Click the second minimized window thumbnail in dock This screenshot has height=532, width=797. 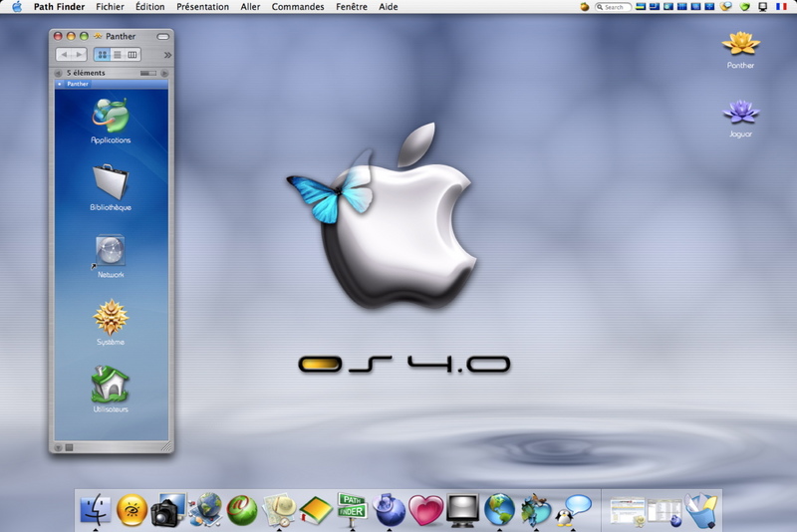coord(664,512)
